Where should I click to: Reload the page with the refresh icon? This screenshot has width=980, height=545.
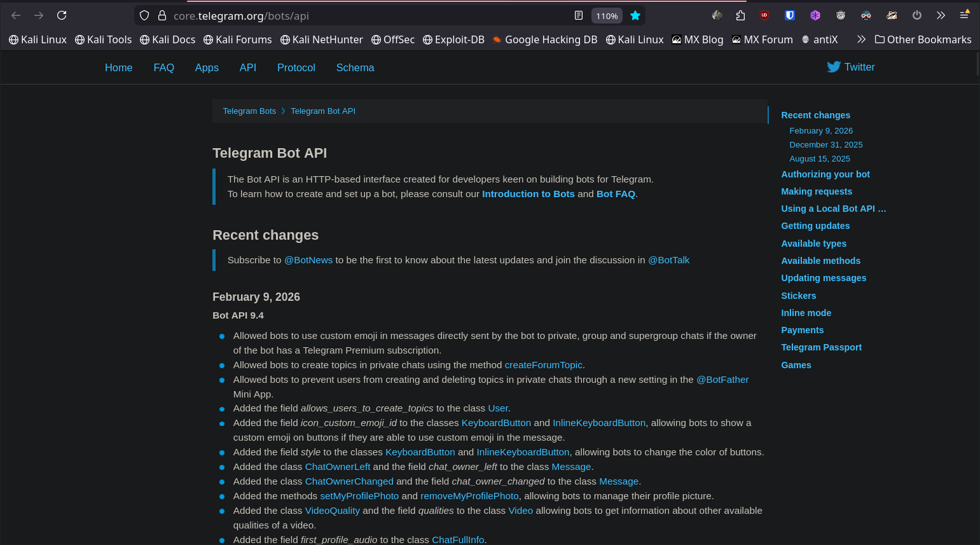[x=62, y=15]
